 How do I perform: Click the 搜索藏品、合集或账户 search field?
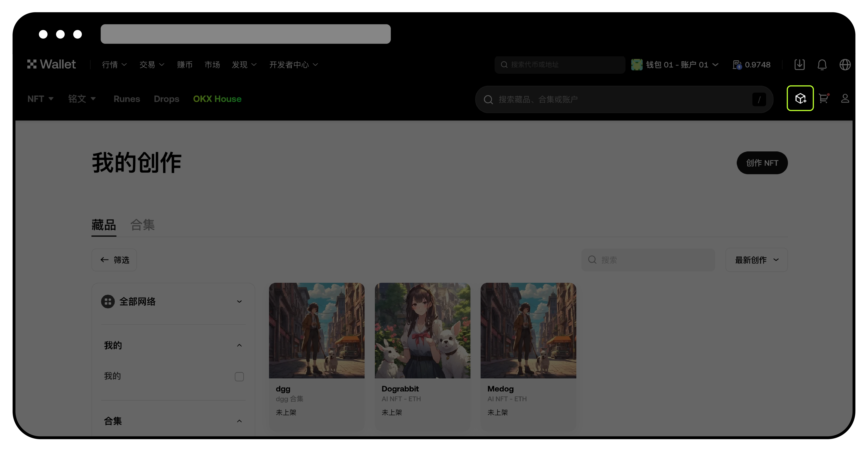(624, 99)
